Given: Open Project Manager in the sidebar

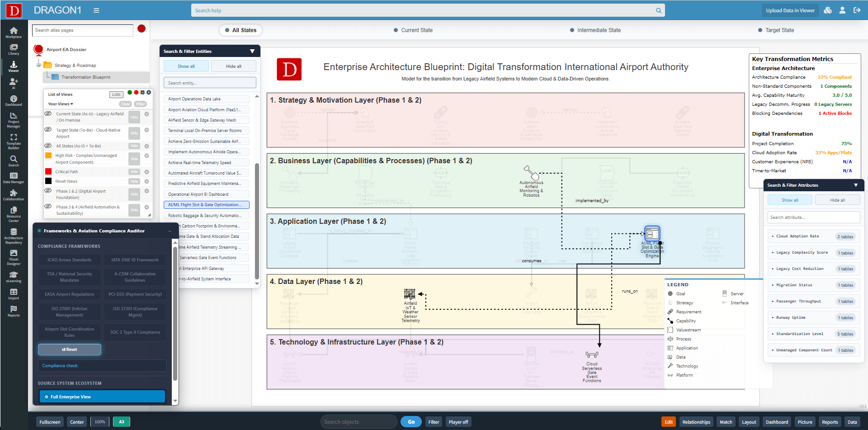Looking at the screenshot, I should (x=14, y=120).
